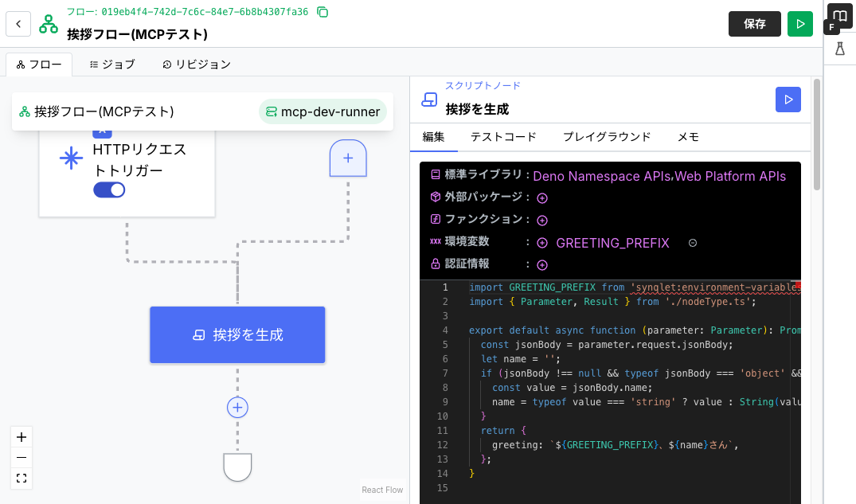Open the テストコード tab
Screen dimensions: 856x504
coord(503,136)
